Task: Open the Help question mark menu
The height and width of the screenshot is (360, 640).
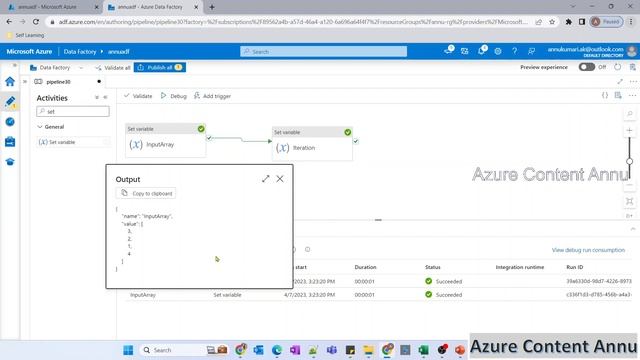Action: tap(514, 51)
